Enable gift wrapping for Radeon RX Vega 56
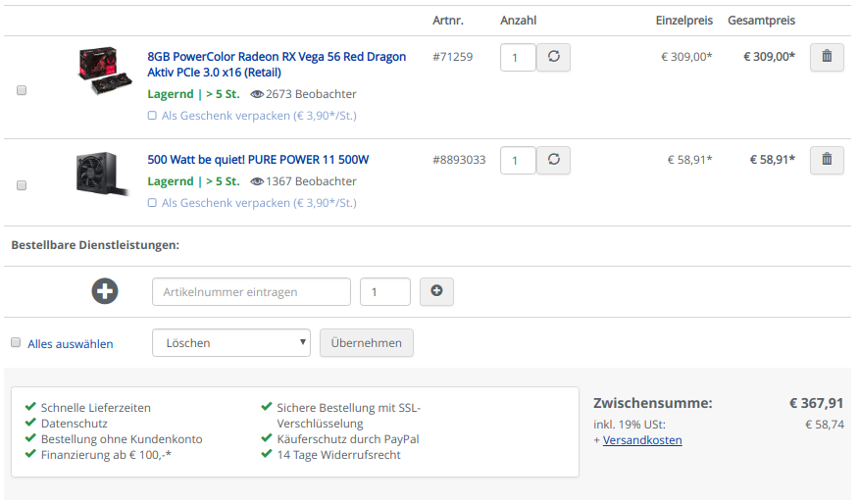The width and height of the screenshot is (859, 504). tap(152, 116)
